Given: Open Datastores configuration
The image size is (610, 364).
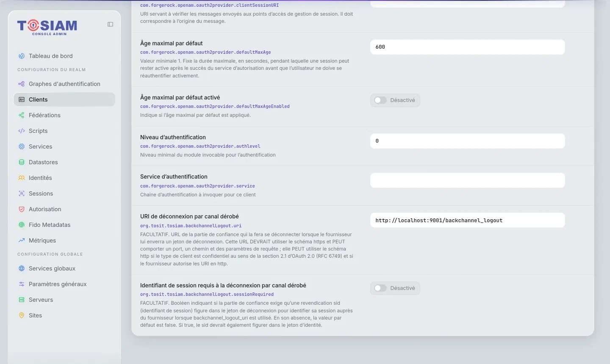Looking at the screenshot, I should [x=64, y=162].
